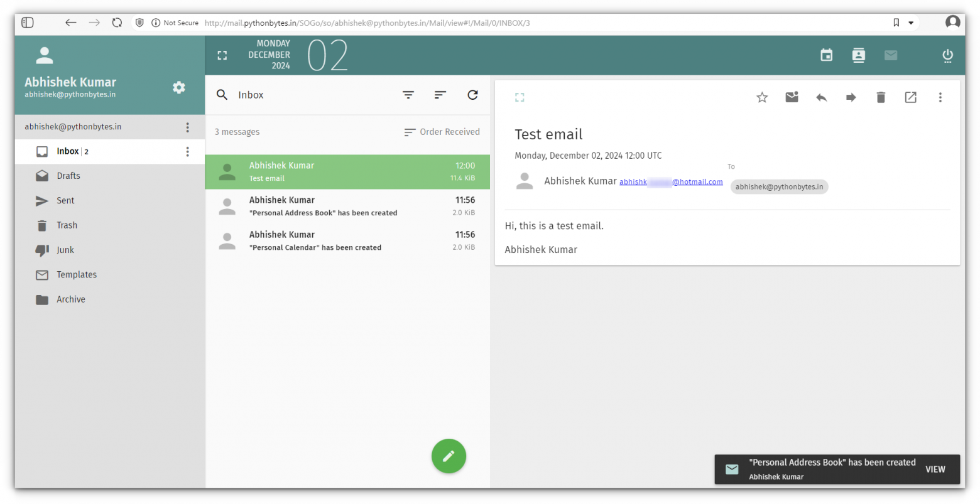Screen dimensions: 980x504
Task: Forward the Test email
Action: 851,97
